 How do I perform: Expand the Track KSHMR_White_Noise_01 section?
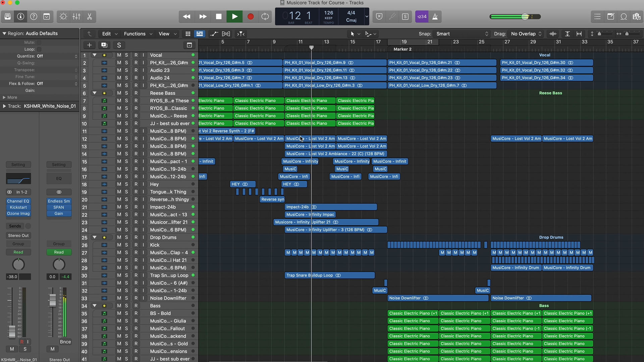click(x=4, y=106)
